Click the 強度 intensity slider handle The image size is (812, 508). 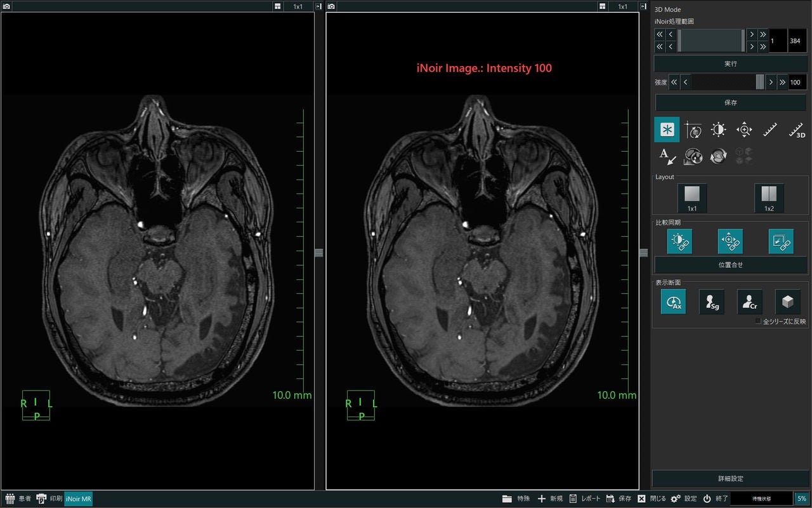[760, 83]
